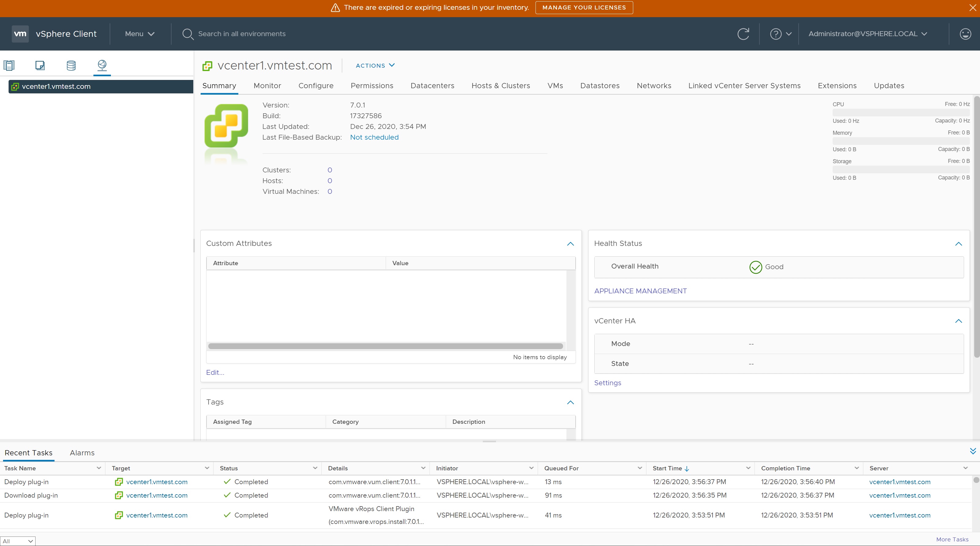Screen dimensions: 980x546
Task: Click the Search in all environments field
Action: tap(242, 34)
